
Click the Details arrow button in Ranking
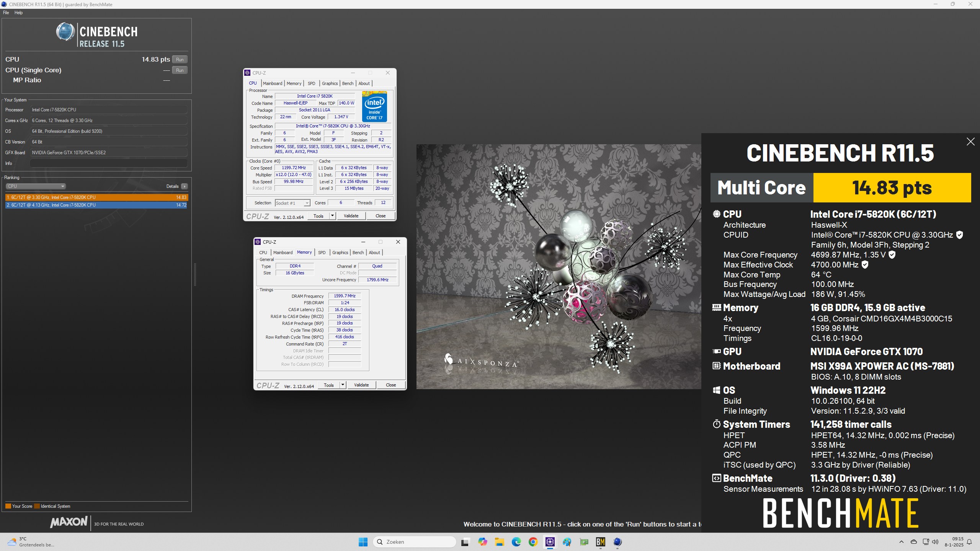tap(185, 186)
